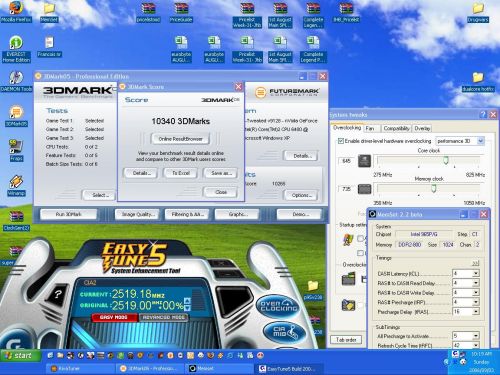
Task: Open the Priceguide archive icon
Action: [x=181, y=12]
